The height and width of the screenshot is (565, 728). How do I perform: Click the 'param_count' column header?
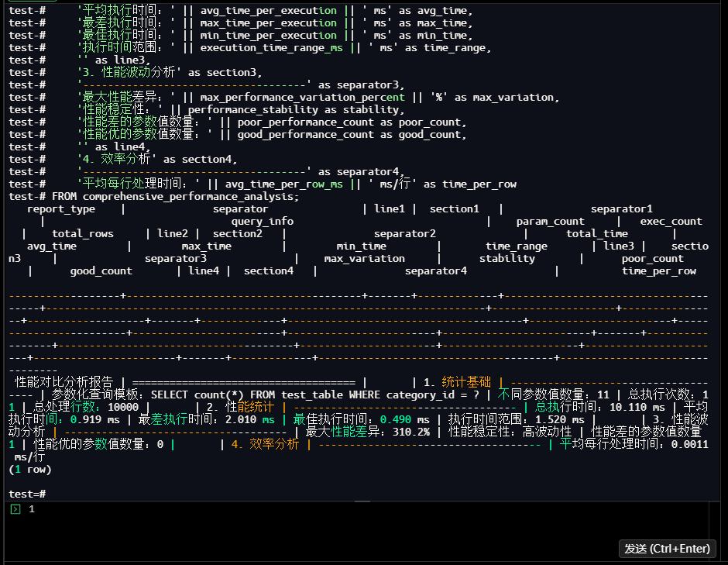(x=550, y=221)
